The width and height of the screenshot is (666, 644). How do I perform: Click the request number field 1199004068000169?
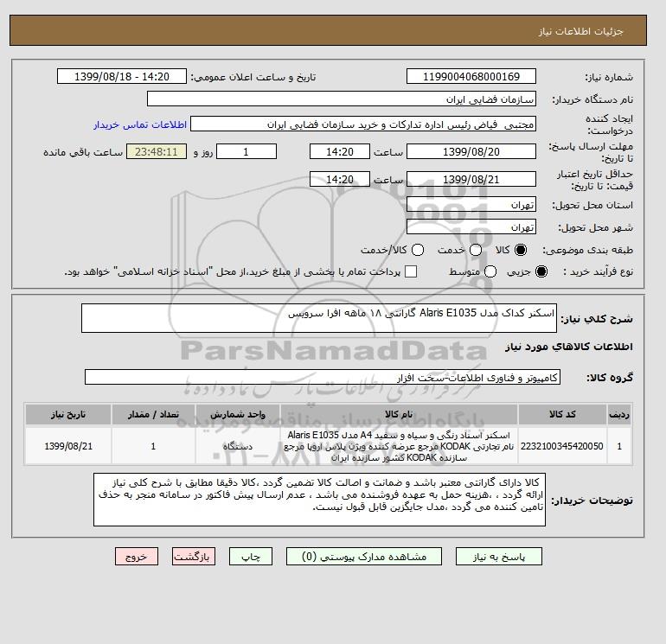click(x=471, y=76)
